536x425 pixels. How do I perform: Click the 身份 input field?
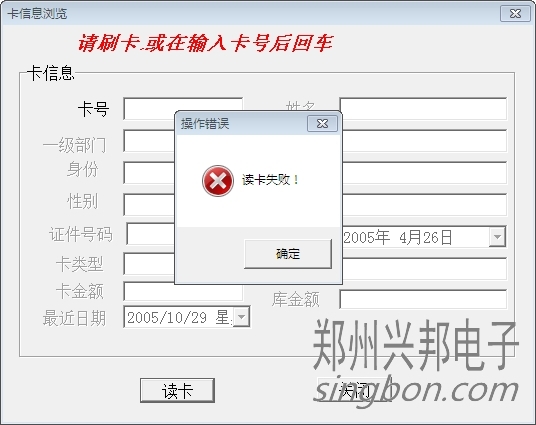click(x=149, y=173)
